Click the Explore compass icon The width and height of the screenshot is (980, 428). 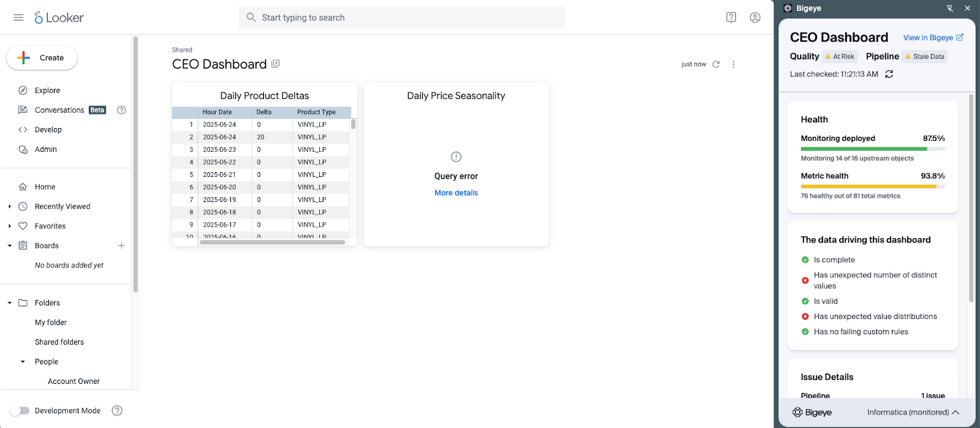point(23,91)
